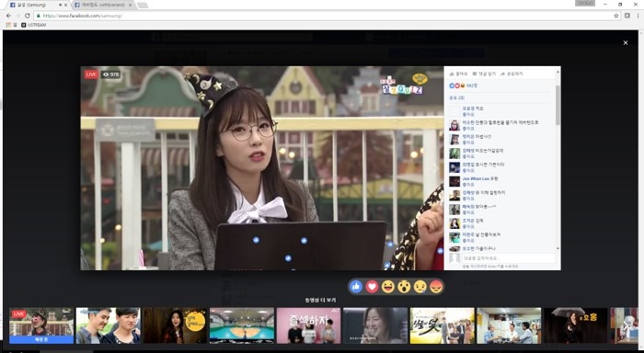Click the 좋아요 like button in comment panel
The height and width of the screenshot is (353, 644).
[x=459, y=74]
